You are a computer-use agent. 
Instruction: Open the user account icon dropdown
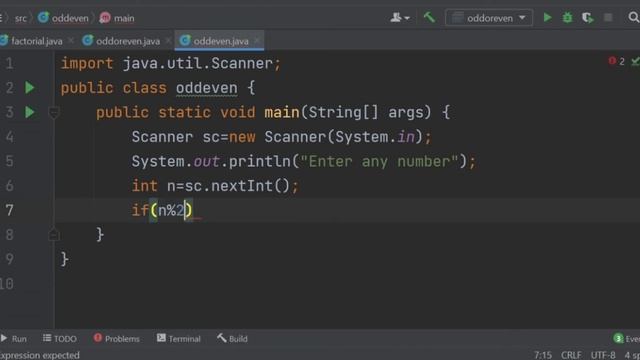click(400, 18)
